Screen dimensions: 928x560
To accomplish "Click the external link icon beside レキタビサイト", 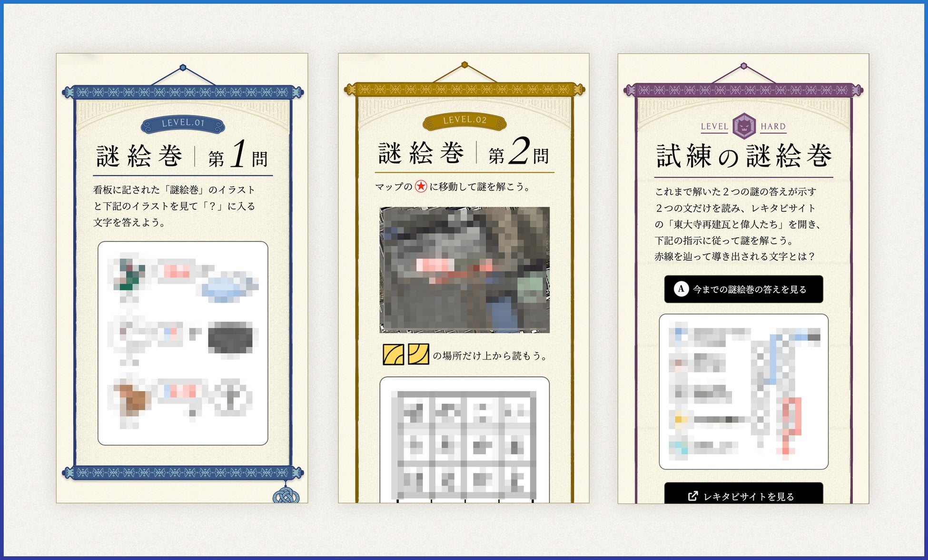I will click(693, 496).
